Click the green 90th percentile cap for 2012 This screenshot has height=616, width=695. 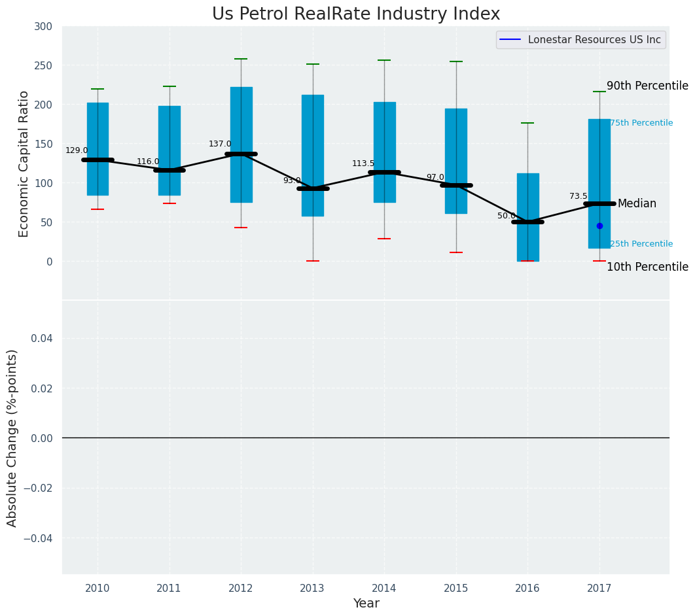241,59
